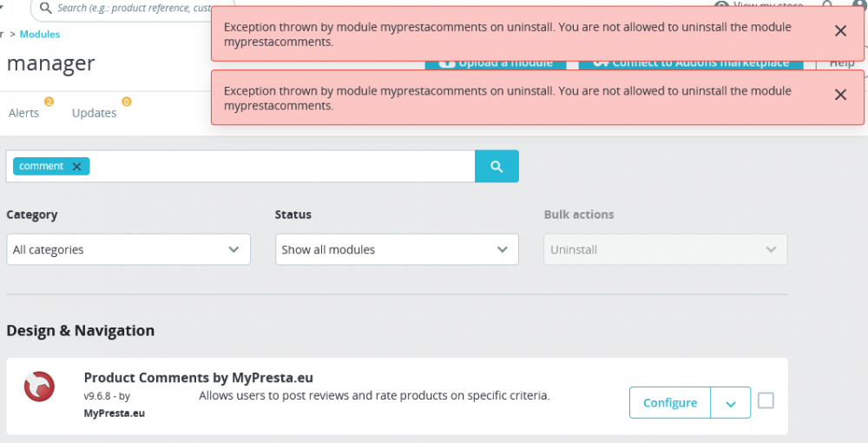Viewport: 868px width, 443px height.
Task: Open the Updates tab
Action: [94, 113]
